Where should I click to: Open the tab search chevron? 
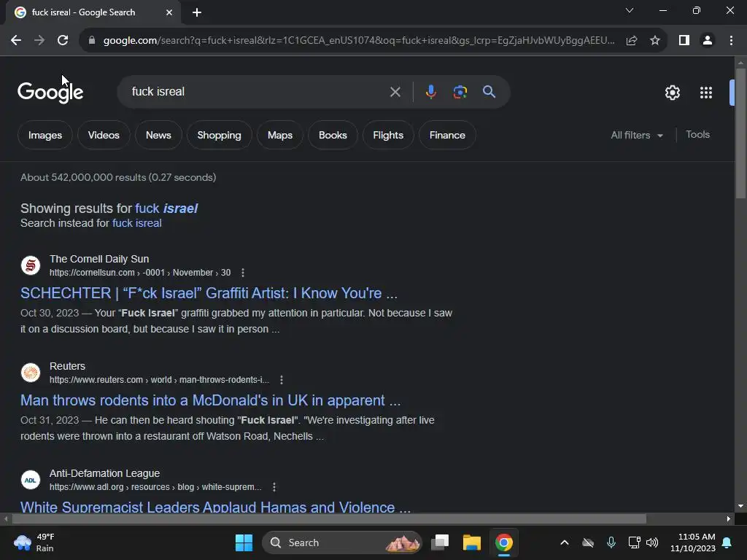click(x=630, y=10)
